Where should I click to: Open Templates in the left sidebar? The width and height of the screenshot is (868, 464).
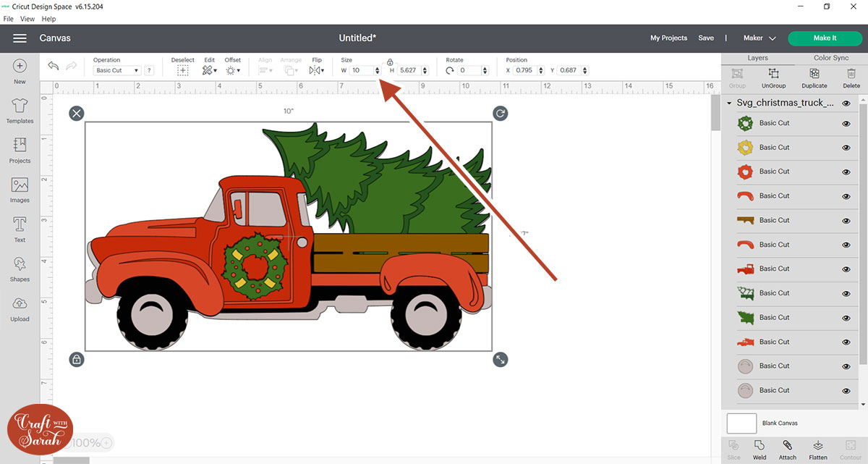20,107
